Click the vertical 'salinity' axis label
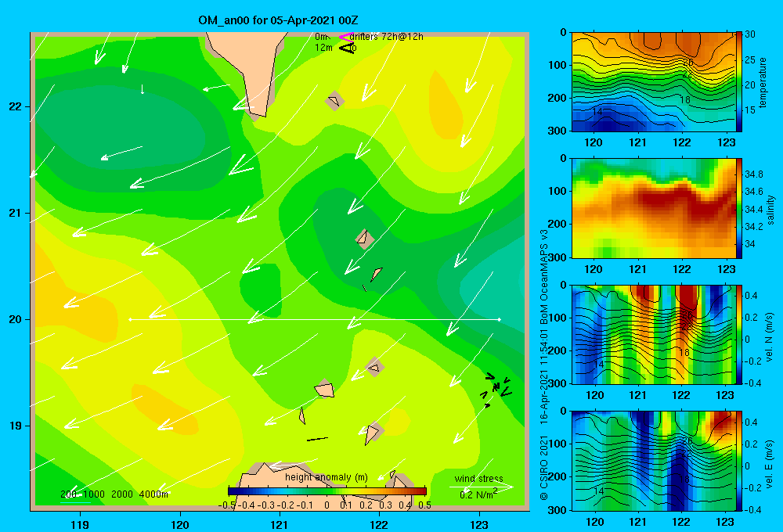Screen dimensions: 783x532 pos(771,210)
